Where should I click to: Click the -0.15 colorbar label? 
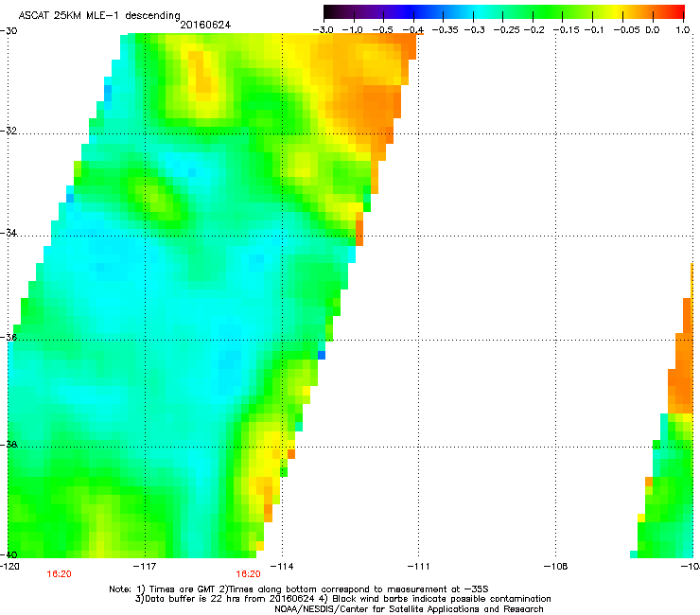(566, 30)
